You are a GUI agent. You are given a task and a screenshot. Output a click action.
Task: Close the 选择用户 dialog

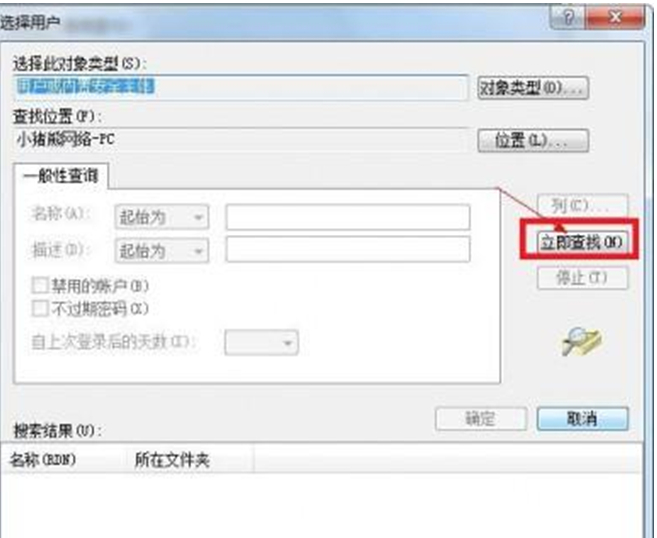click(615, 18)
